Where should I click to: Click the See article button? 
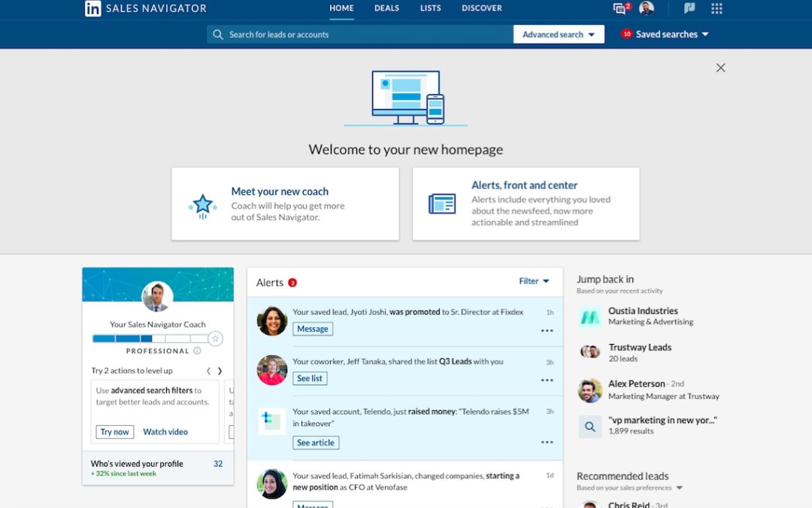tap(316, 443)
